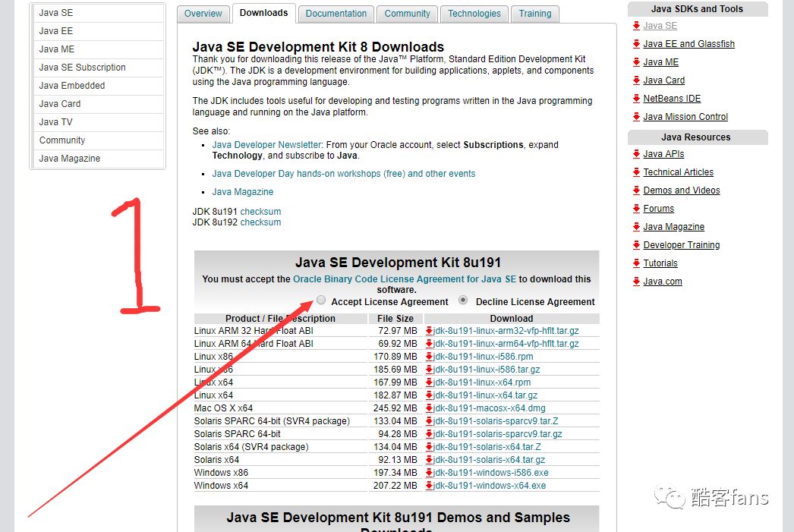
Task: Open the Technologies tab
Action: click(x=474, y=14)
